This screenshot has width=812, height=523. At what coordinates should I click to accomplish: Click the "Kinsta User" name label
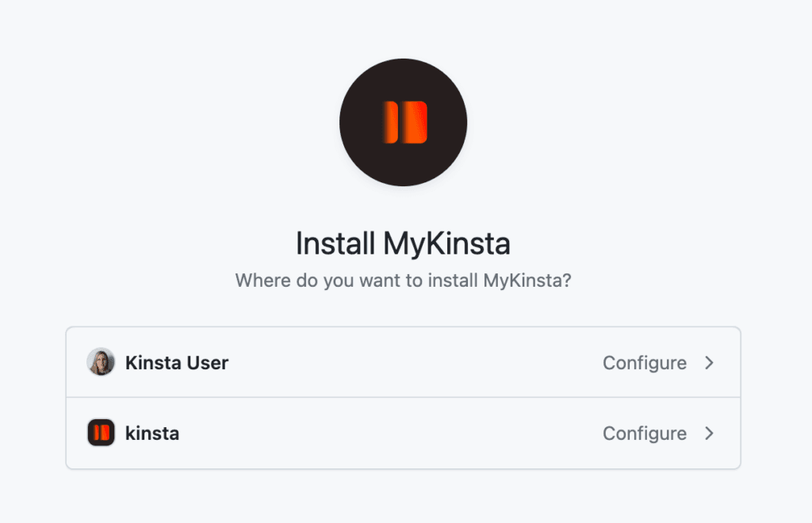click(x=176, y=362)
